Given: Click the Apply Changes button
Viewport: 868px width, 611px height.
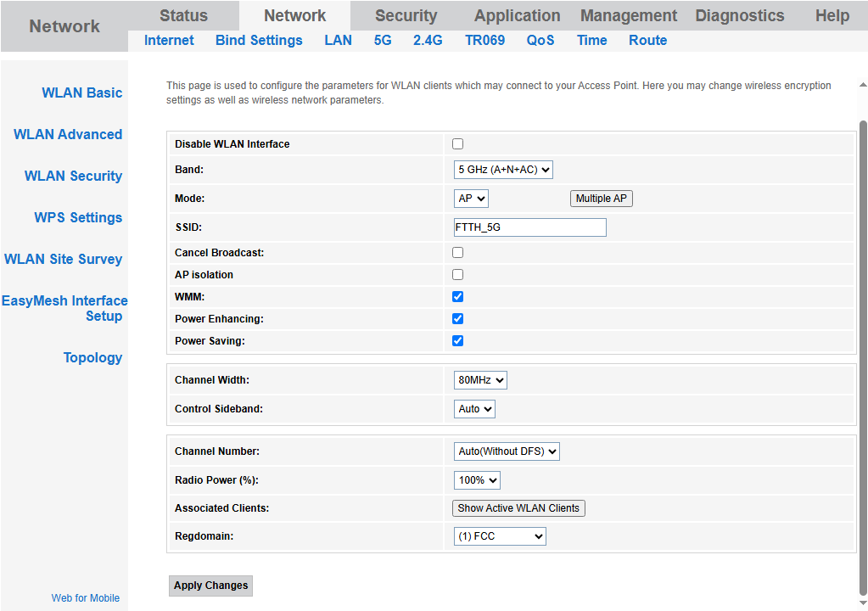Looking at the screenshot, I should (x=211, y=586).
